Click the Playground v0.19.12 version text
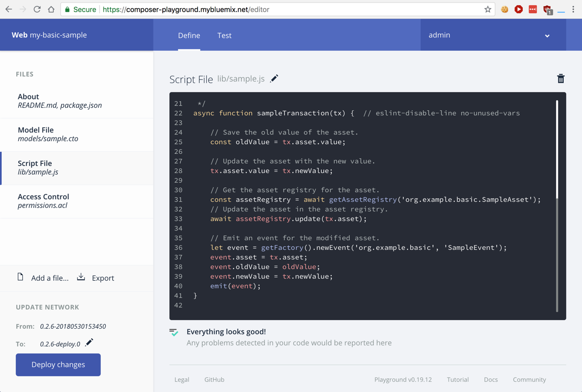Image resolution: width=582 pixels, height=392 pixels. coord(403,379)
